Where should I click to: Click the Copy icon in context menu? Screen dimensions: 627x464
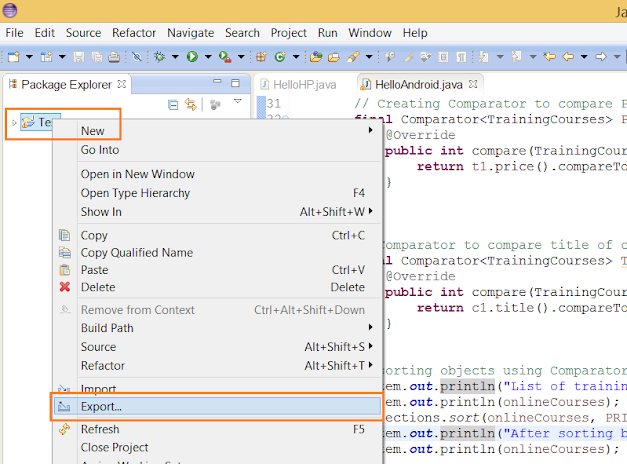point(65,235)
